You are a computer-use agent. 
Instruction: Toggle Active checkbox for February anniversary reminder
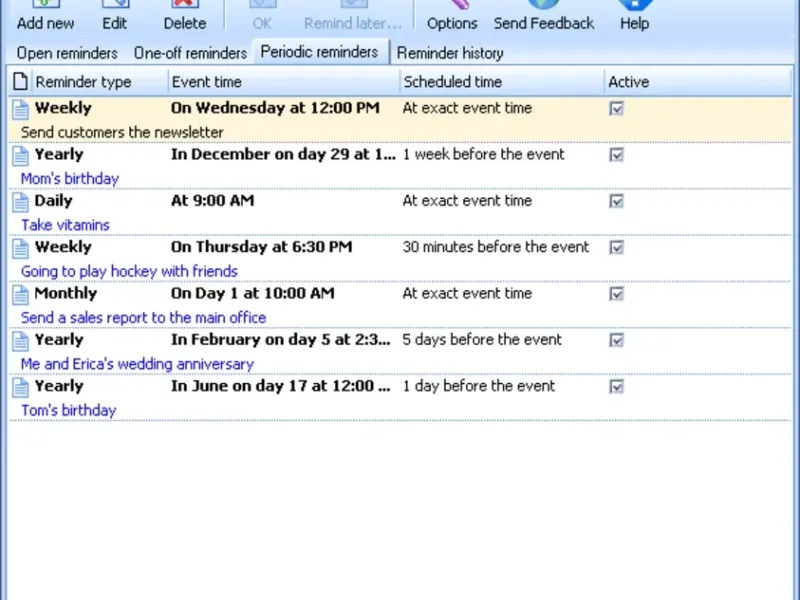tap(616, 340)
